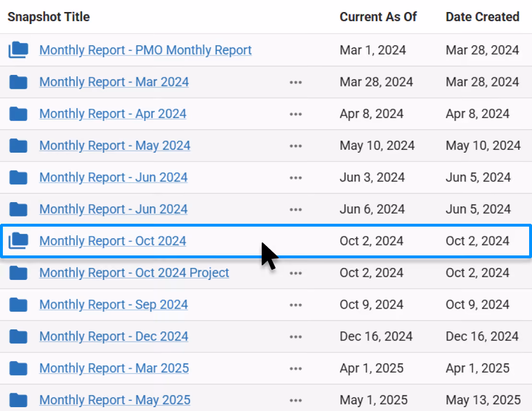532x411 pixels.
Task: Select the Mar 1, 2024 current-as-of date
Action: [373, 50]
